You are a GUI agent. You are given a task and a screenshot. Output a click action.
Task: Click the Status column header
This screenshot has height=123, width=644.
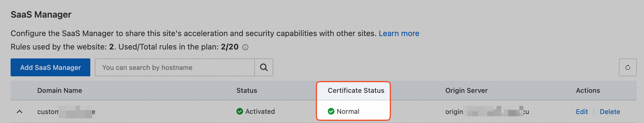click(246, 91)
